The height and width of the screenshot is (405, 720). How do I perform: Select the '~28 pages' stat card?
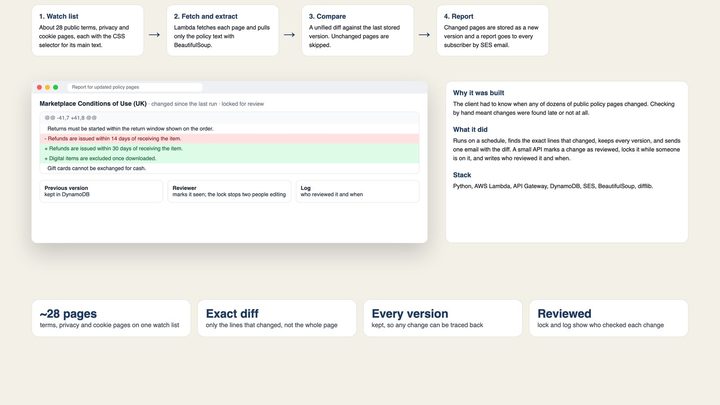pos(111,318)
